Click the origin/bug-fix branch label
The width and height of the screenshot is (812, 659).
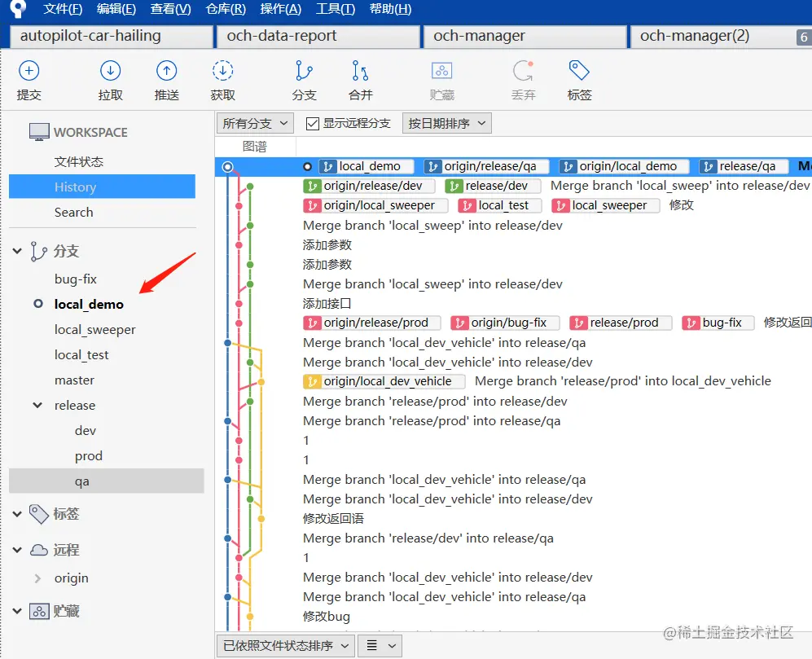pyautogui.click(x=506, y=323)
